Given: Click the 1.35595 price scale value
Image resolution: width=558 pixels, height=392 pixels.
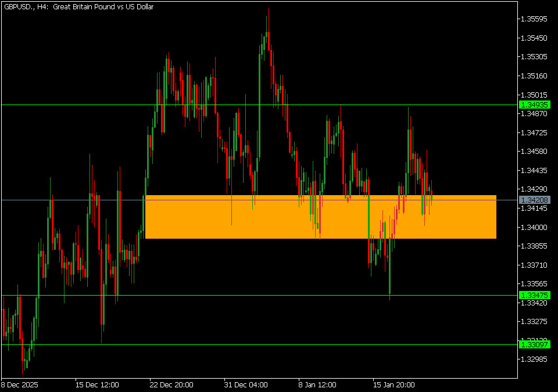Looking at the screenshot, I should point(534,19).
